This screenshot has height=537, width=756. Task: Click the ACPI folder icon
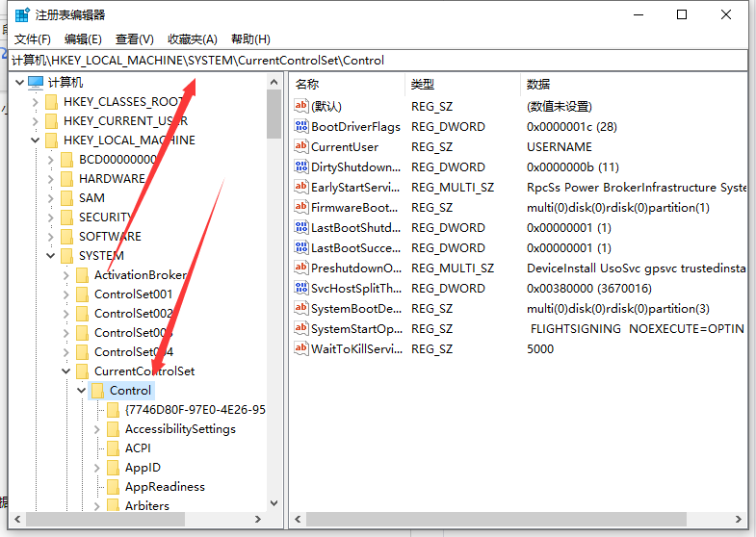[x=113, y=448]
